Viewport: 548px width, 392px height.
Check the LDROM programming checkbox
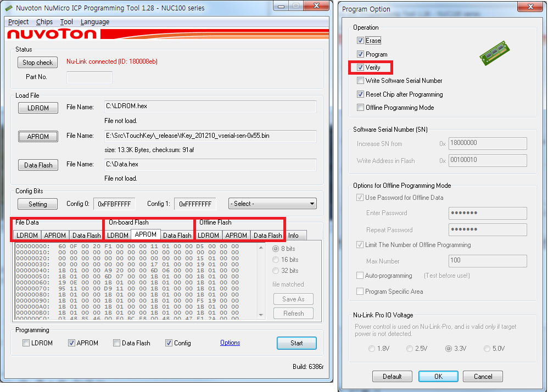[26, 343]
